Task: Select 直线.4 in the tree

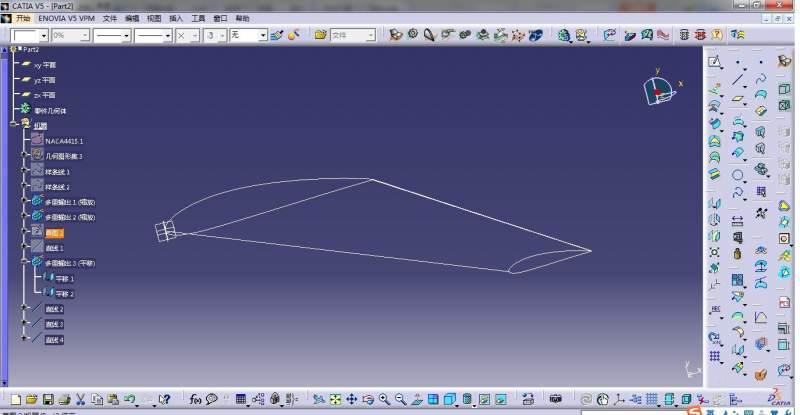Action: pos(54,340)
